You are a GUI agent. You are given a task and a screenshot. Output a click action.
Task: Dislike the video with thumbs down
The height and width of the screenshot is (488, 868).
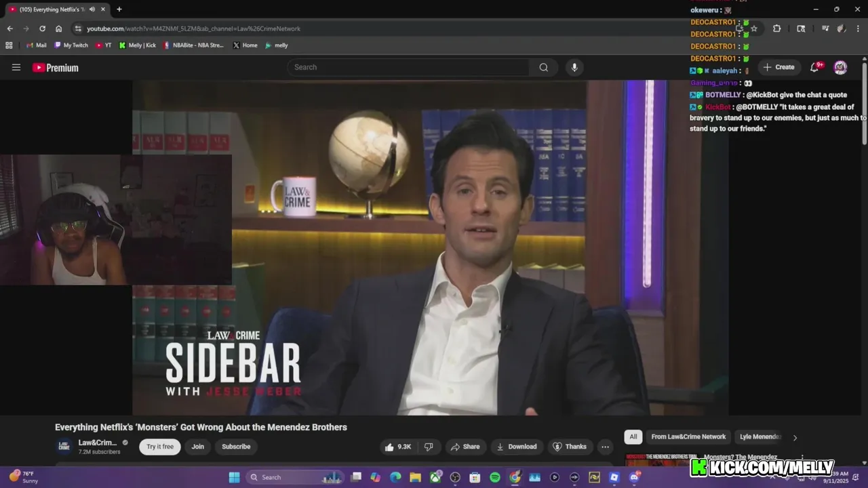(429, 447)
